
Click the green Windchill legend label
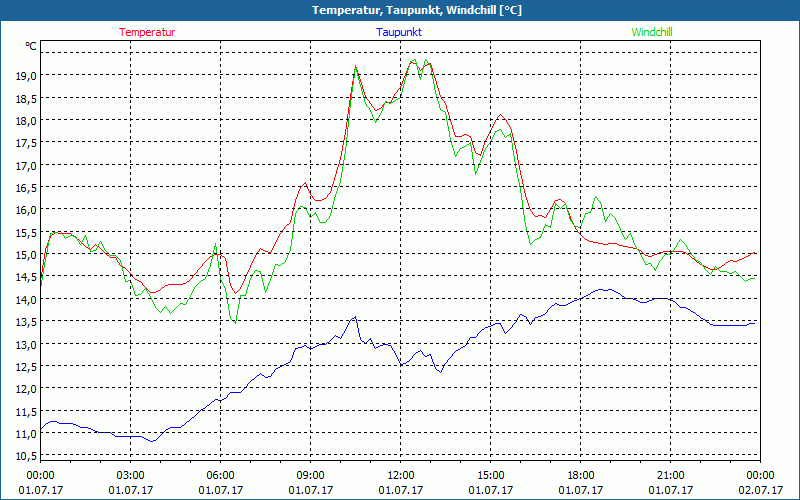(652, 32)
